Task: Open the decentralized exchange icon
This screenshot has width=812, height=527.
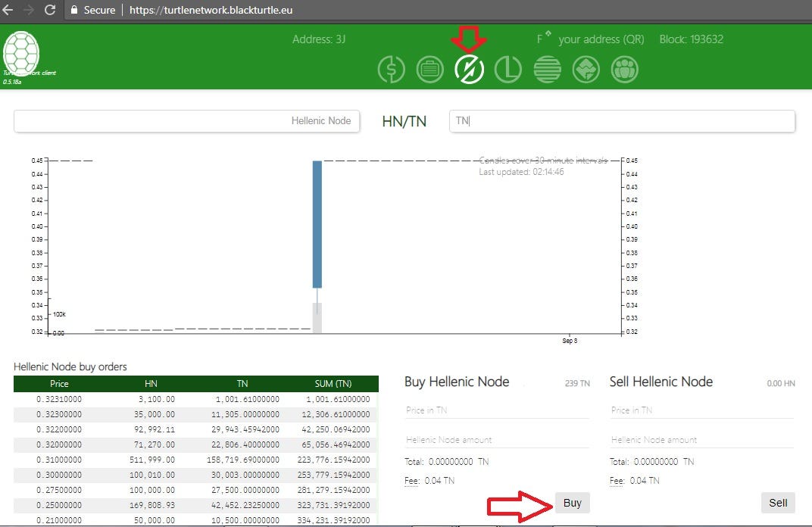Action: 469,70
